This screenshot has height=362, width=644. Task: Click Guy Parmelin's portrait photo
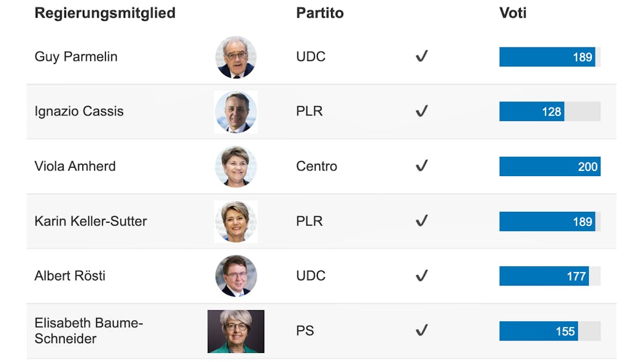236,57
